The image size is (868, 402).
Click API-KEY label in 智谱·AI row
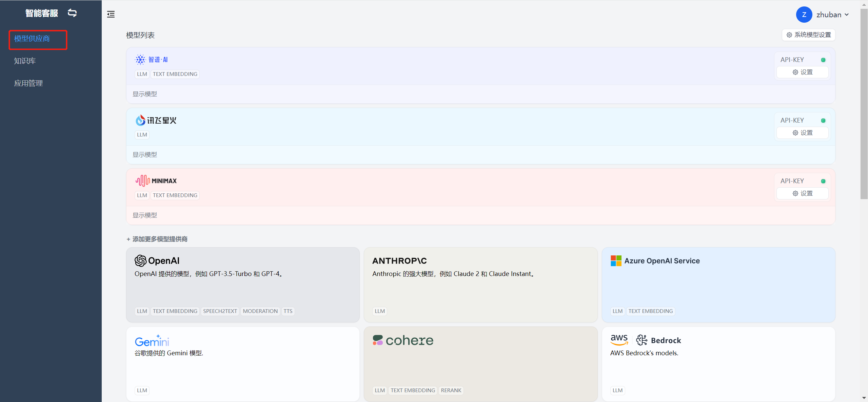pos(792,60)
